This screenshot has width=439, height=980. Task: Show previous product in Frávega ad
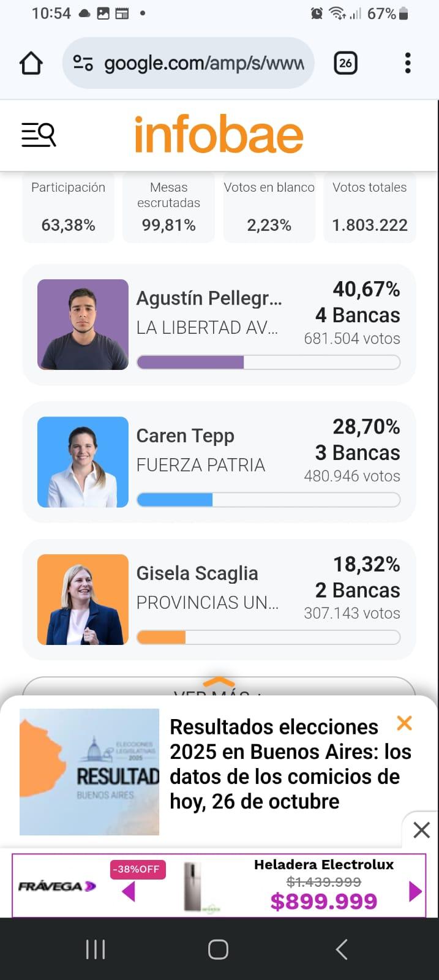tap(129, 891)
